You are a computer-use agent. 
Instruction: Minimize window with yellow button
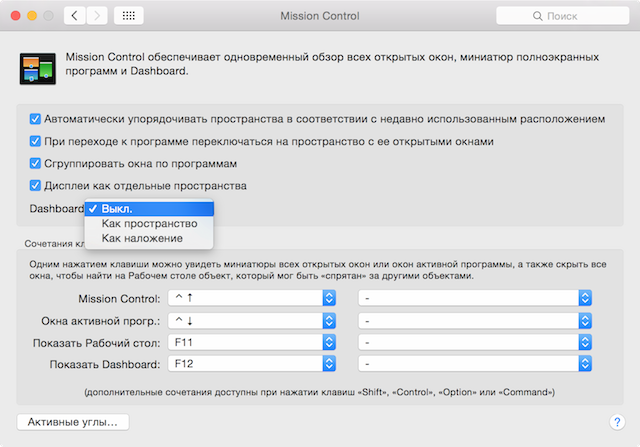tap(32, 16)
